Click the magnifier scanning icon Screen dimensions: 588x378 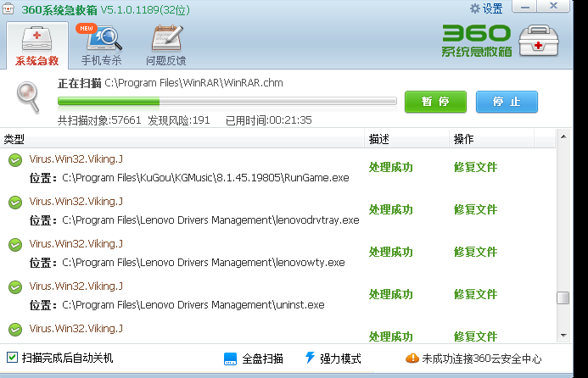pos(28,97)
